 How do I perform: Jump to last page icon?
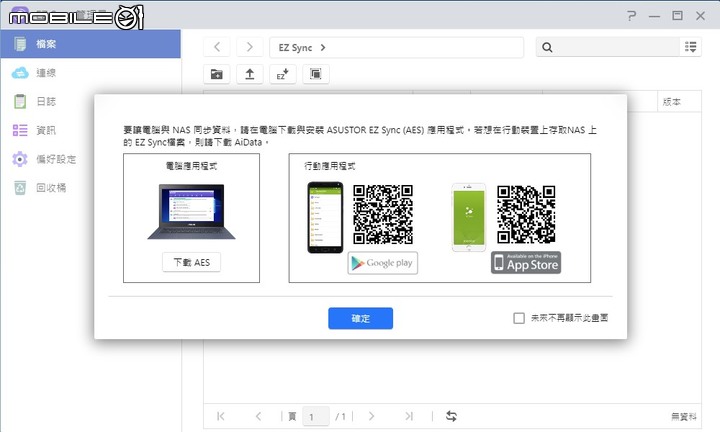409,416
